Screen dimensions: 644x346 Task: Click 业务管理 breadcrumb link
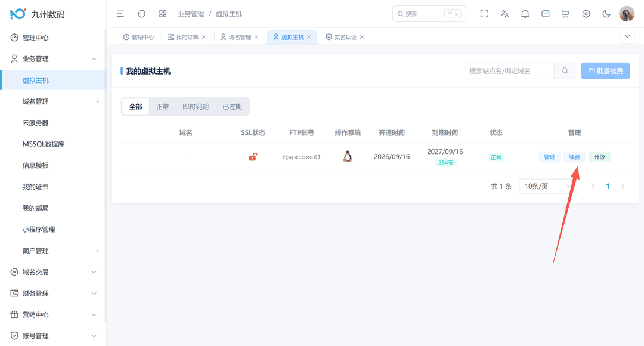[191, 14]
